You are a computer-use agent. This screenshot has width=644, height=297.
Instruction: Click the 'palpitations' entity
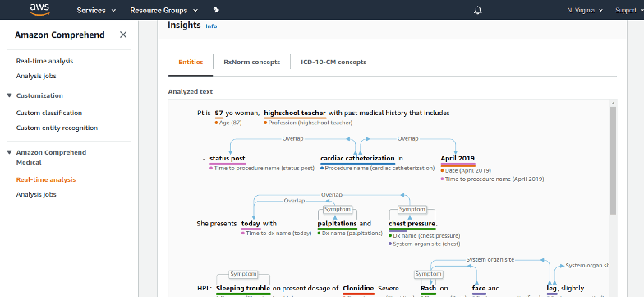337,224
